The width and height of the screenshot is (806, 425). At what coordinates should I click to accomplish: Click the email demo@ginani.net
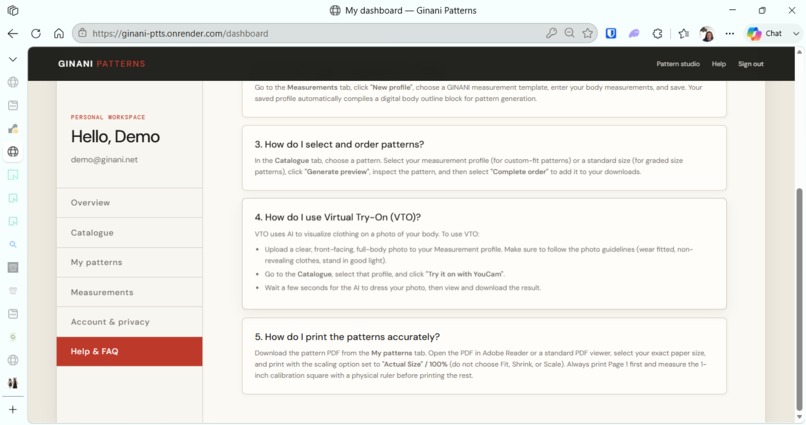104,159
